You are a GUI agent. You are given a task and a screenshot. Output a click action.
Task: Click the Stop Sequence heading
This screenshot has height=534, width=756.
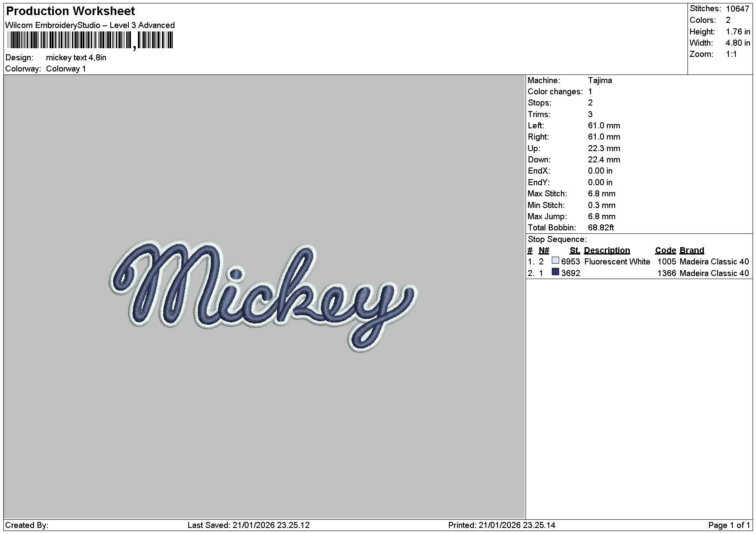(x=557, y=239)
